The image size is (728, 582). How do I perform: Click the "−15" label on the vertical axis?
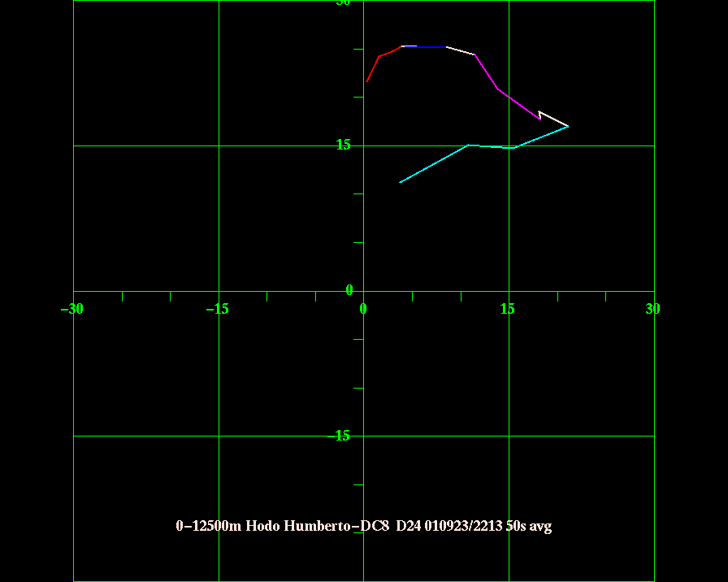point(339,436)
